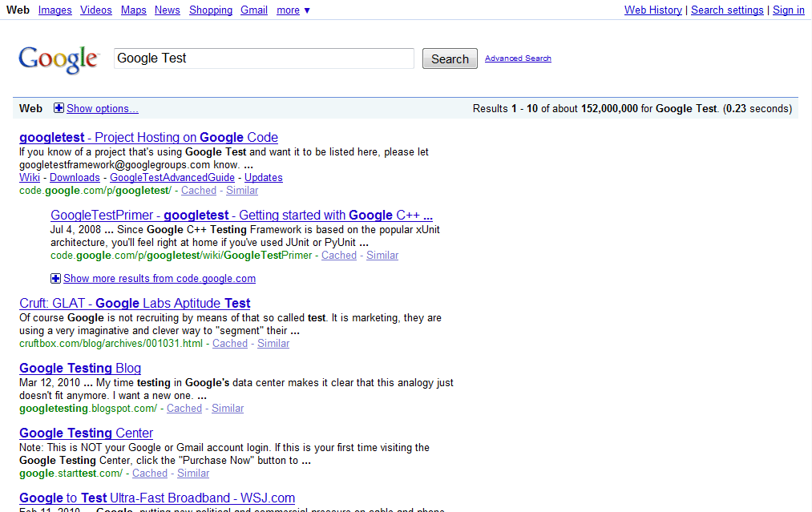Image resolution: width=812 pixels, height=512 pixels.
Task: Click the 'code.google.com/p/googletest/' green URL
Action: tap(95, 191)
